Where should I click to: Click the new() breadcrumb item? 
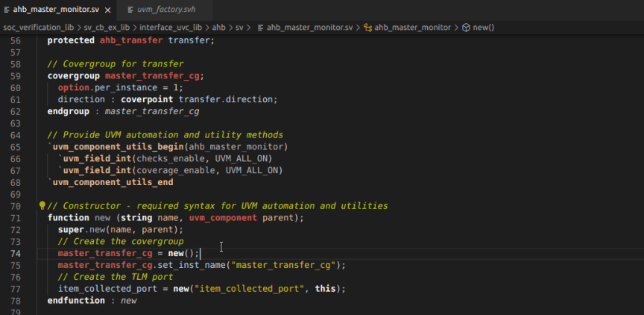coord(483,27)
